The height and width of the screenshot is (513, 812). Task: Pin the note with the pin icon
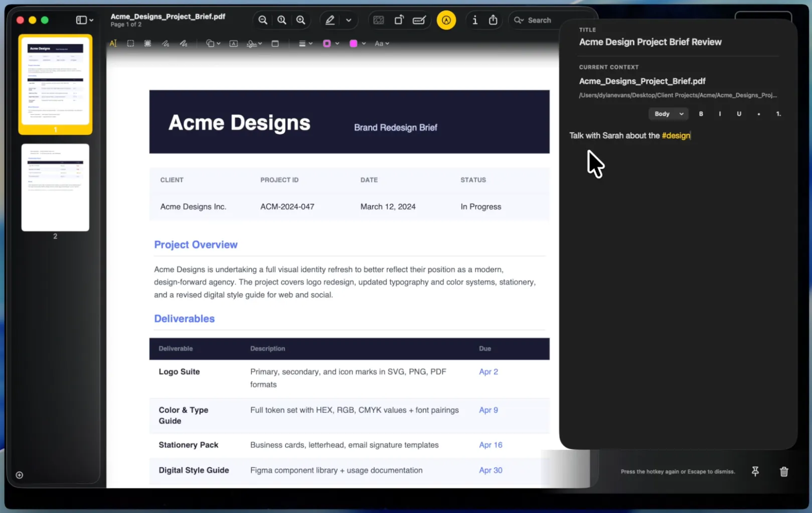[x=755, y=471]
